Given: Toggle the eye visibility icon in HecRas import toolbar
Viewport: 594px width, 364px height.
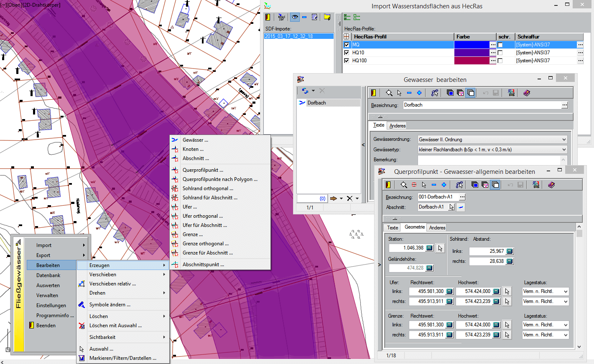Looking at the screenshot, I should click(295, 17).
